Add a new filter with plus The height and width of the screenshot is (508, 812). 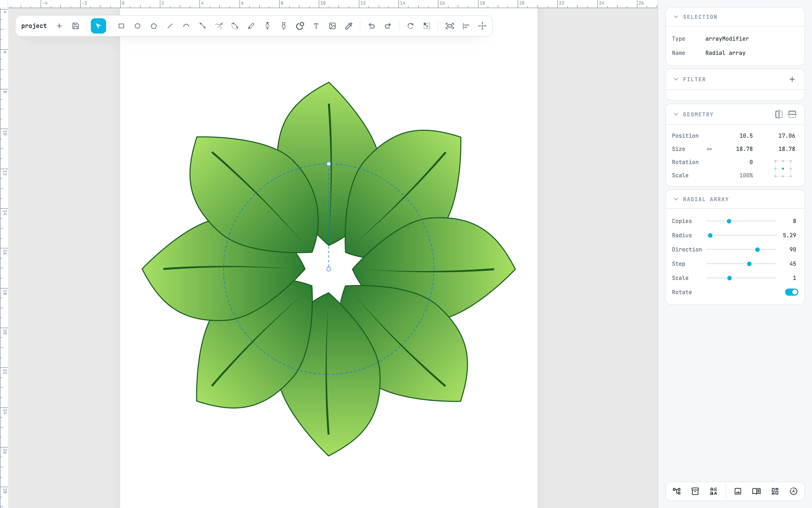click(792, 79)
